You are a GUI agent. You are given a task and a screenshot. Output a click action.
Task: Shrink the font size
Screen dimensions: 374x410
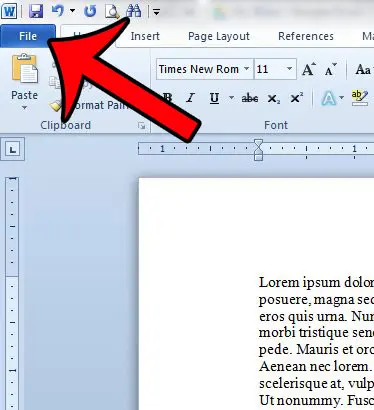[330, 69]
